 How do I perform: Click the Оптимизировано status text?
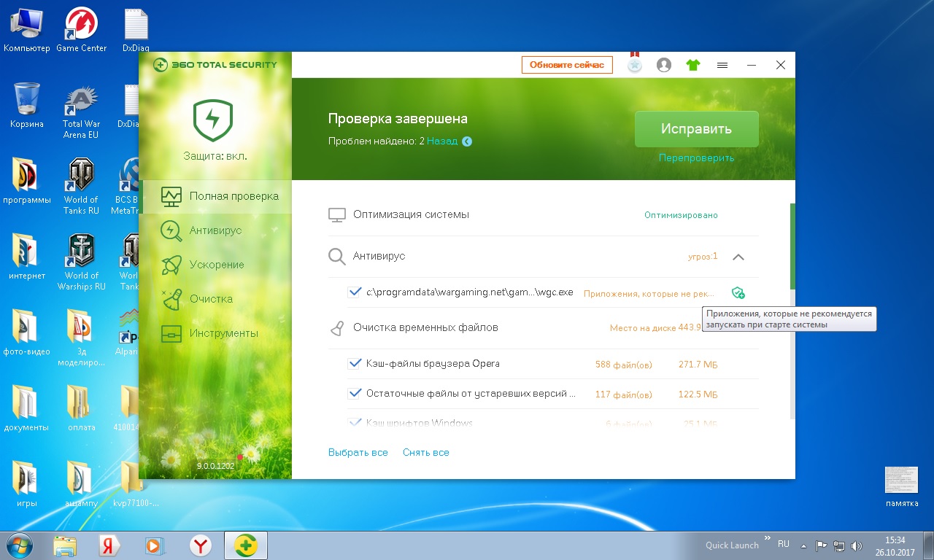point(681,215)
